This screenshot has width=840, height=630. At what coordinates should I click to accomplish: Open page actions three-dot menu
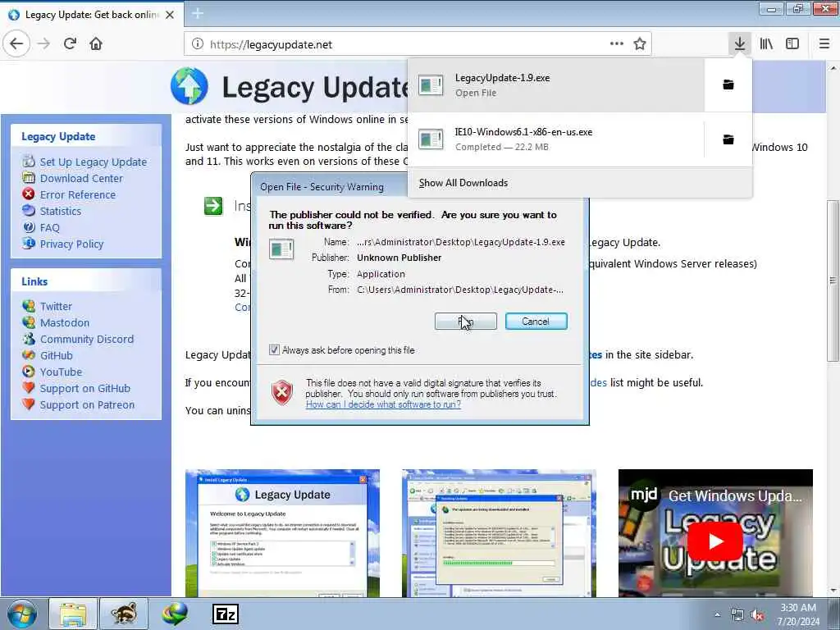[617, 44]
